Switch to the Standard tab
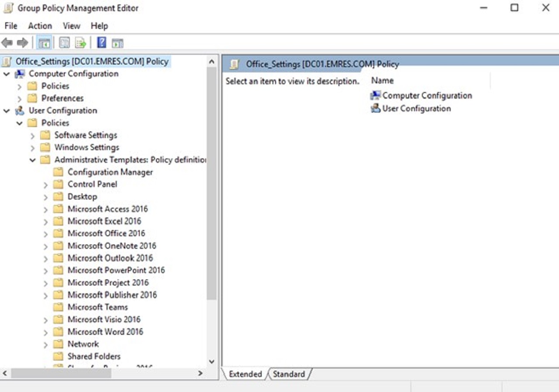The height and width of the screenshot is (392, 559). tap(289, 374)
